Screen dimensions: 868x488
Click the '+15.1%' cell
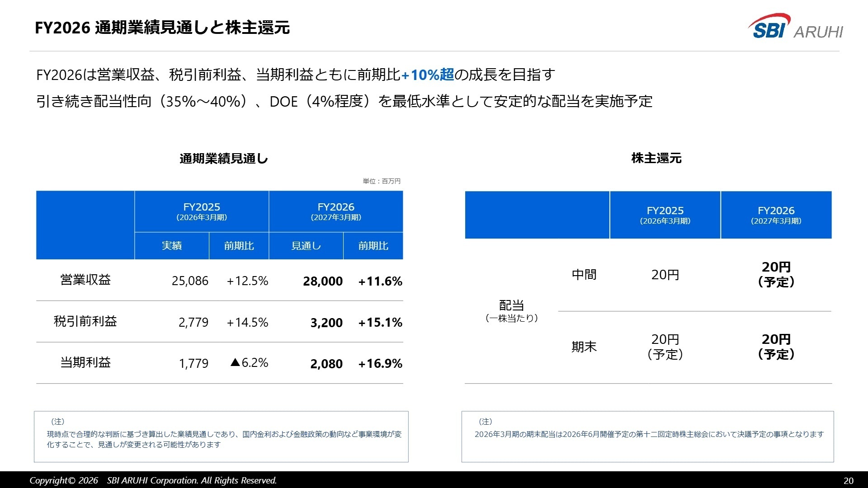(x=380, y=322)
